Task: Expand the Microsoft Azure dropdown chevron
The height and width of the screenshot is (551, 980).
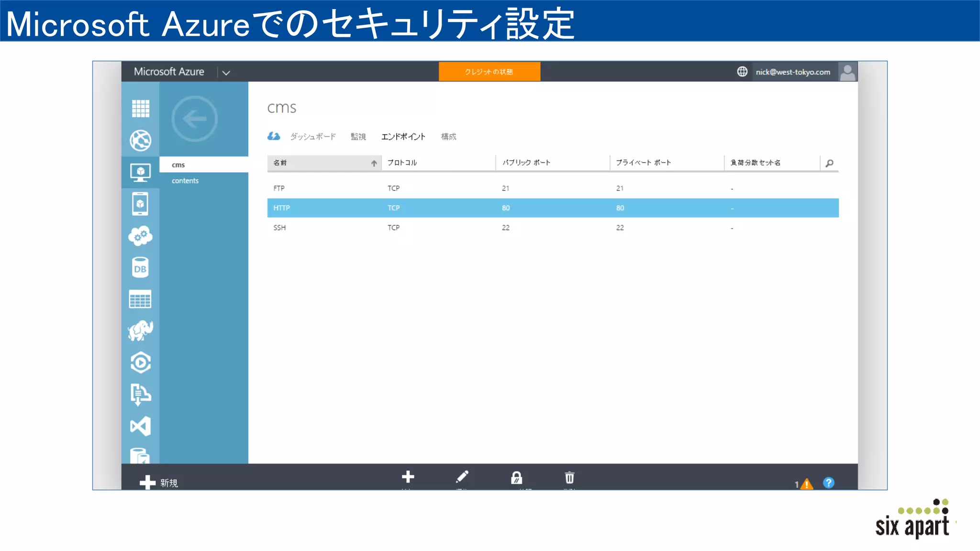Action: (226, 73)
